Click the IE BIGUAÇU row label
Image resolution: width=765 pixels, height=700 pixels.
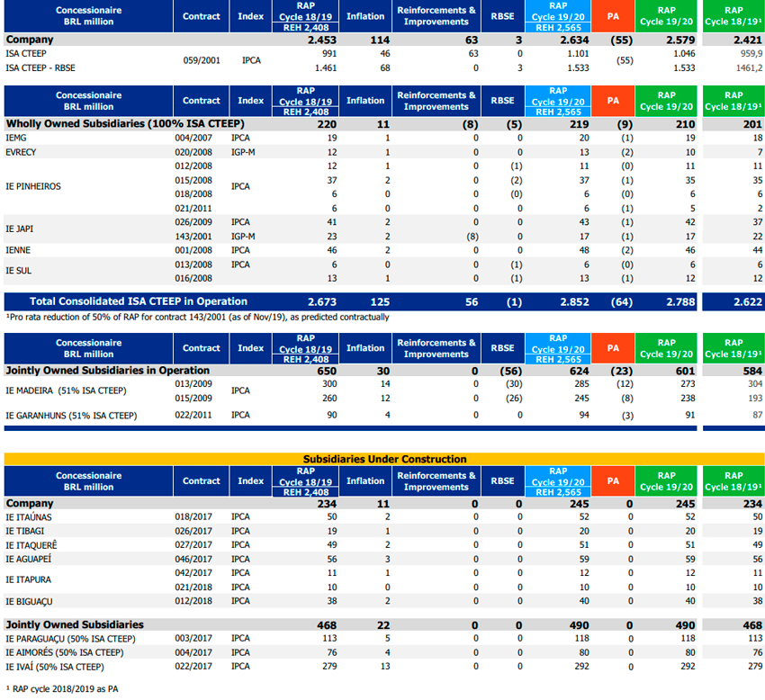pos(30,601)
